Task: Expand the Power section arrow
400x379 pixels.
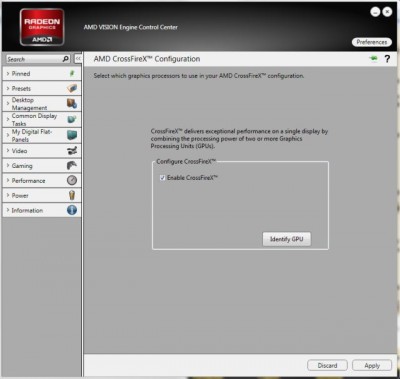Action: point(8,195)
